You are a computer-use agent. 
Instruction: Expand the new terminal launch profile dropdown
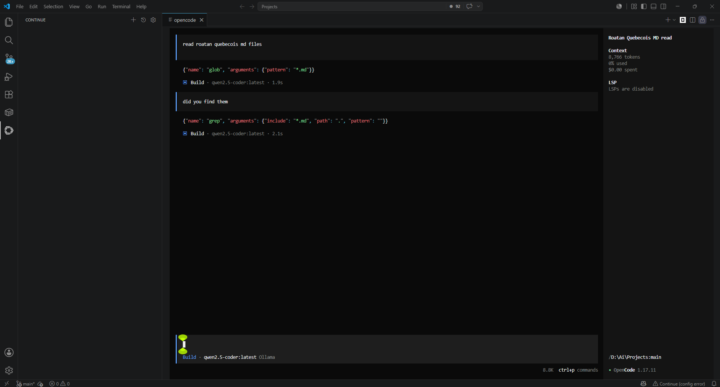pos(674,20)
